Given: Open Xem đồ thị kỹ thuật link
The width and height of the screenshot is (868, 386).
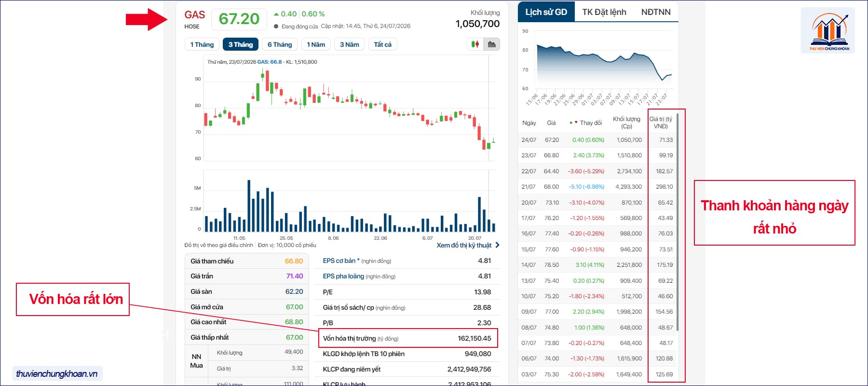Looking at the screenshot, I should coord(464,245).
